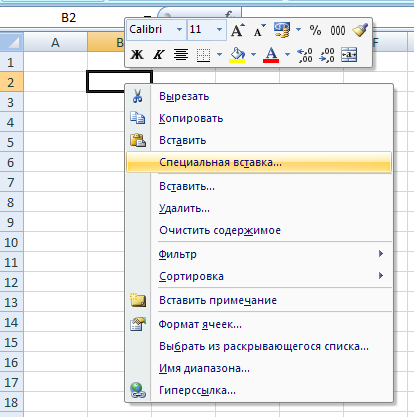Open Формат ячеек… dialog
This screenshot has width=414, height=417.
click(x=259, y=324)
